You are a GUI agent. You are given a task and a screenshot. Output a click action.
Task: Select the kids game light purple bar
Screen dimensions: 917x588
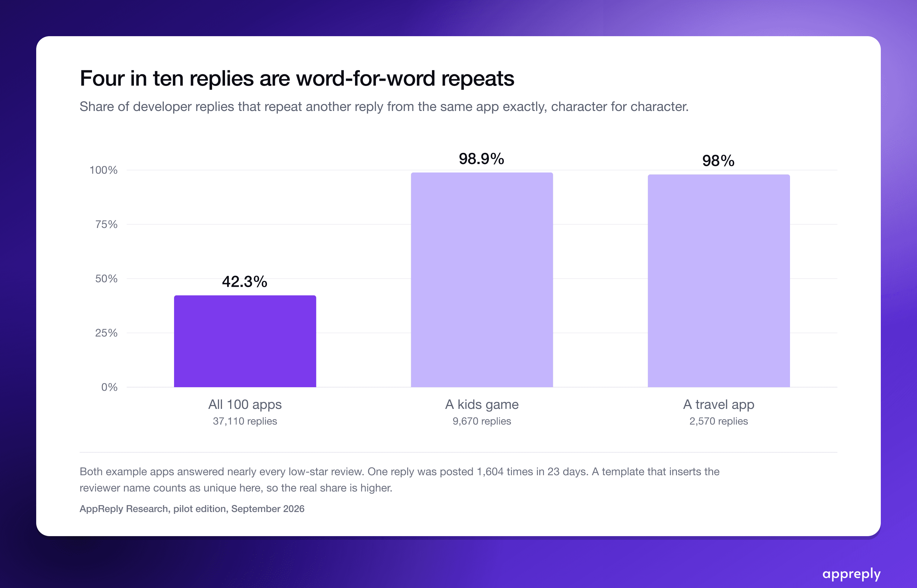click(x=482, y=280)
